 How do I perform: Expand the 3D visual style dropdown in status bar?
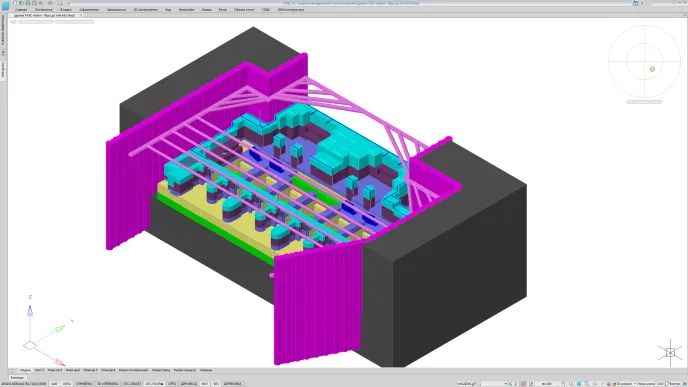tap(635, 383)
